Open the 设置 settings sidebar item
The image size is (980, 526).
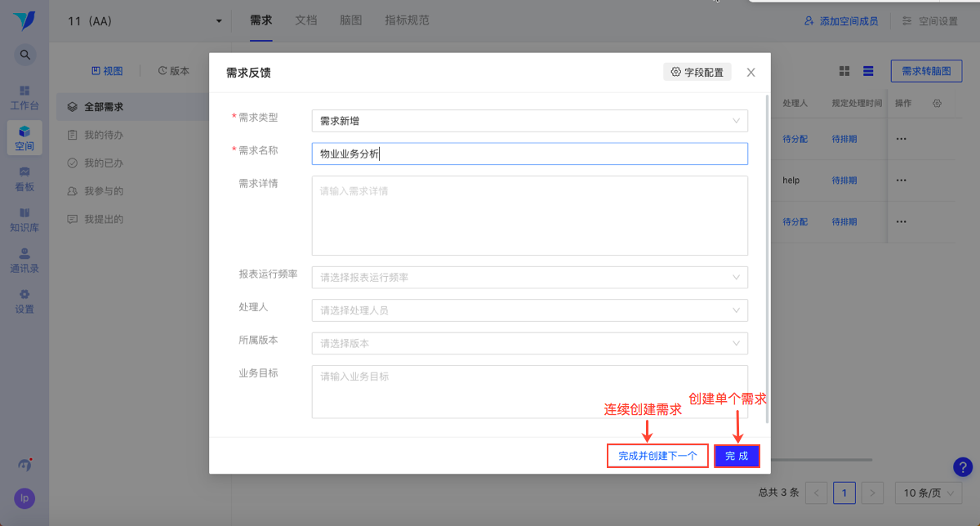point(24,301)
